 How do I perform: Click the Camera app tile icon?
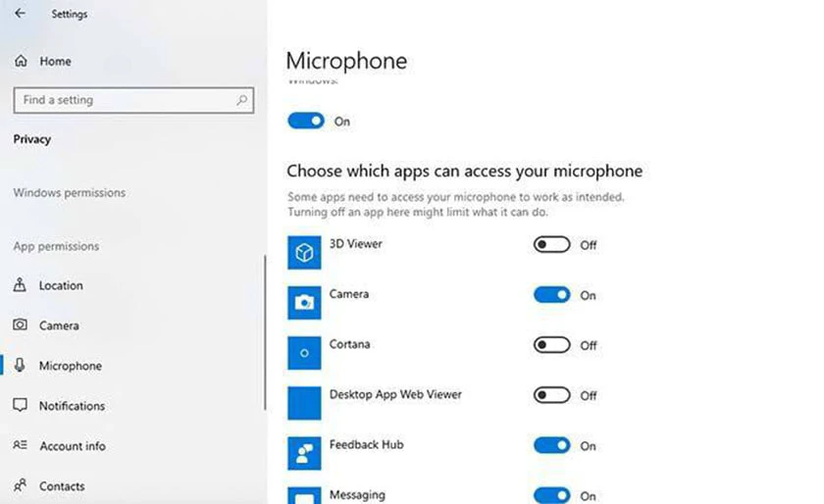pos(304,303)
